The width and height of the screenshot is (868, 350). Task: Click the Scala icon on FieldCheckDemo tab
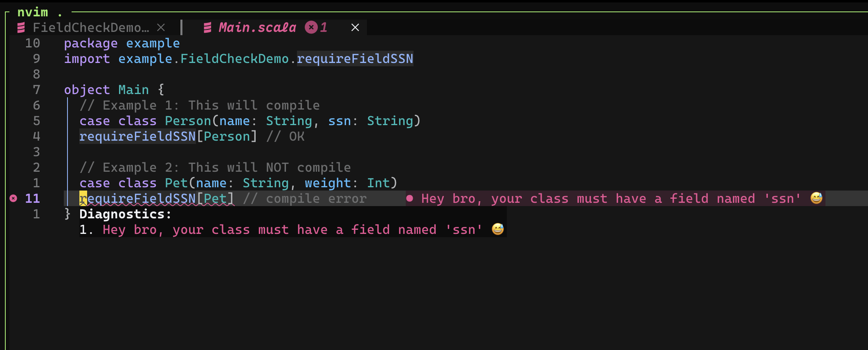[x=21, y=28]
